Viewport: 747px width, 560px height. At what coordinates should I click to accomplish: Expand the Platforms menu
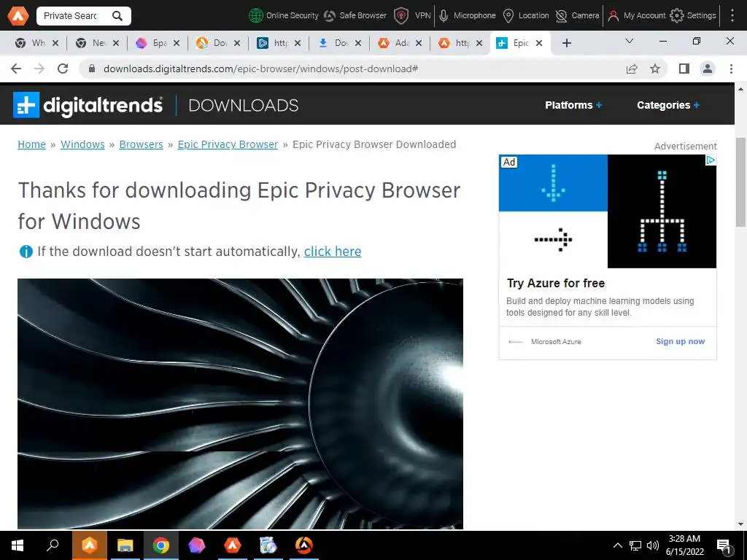pyautogui.click(x=573, y=105)
